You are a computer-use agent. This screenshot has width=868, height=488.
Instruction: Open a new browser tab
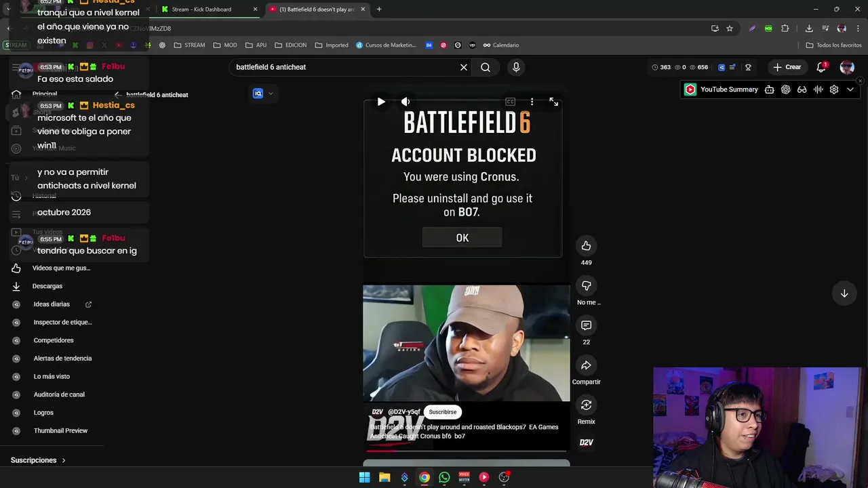click(379, 9)
